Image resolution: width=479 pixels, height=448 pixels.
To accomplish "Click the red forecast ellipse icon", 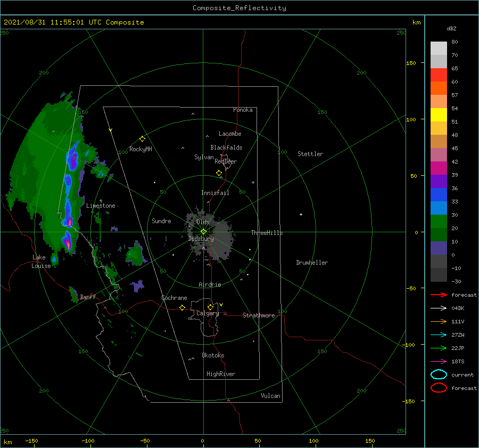I will click(x=439, y=388).
